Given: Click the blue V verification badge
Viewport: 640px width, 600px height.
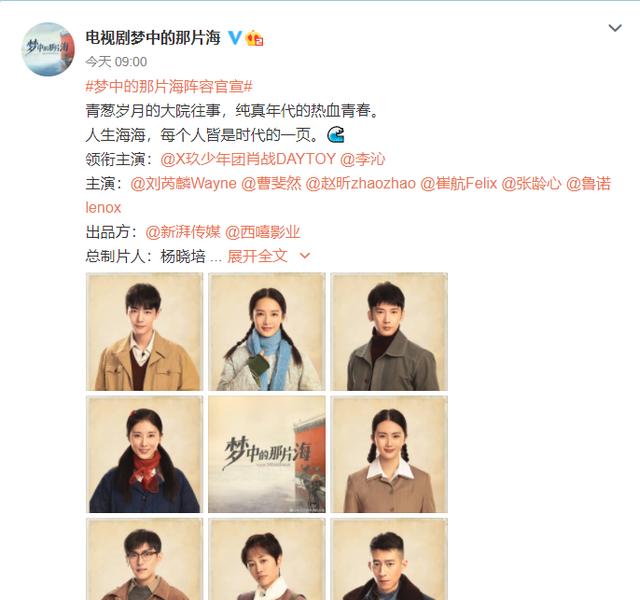Looking at the screenshot, I should coord(234,38).
